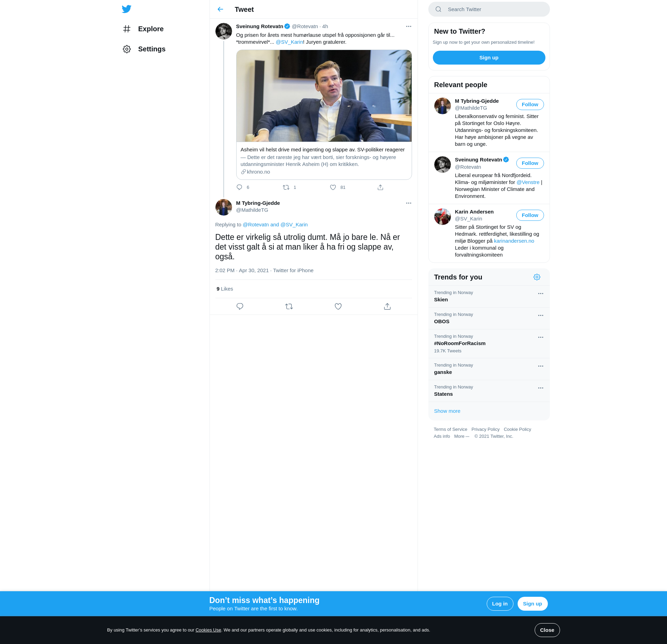Open the karinandersen.no link

514,241
